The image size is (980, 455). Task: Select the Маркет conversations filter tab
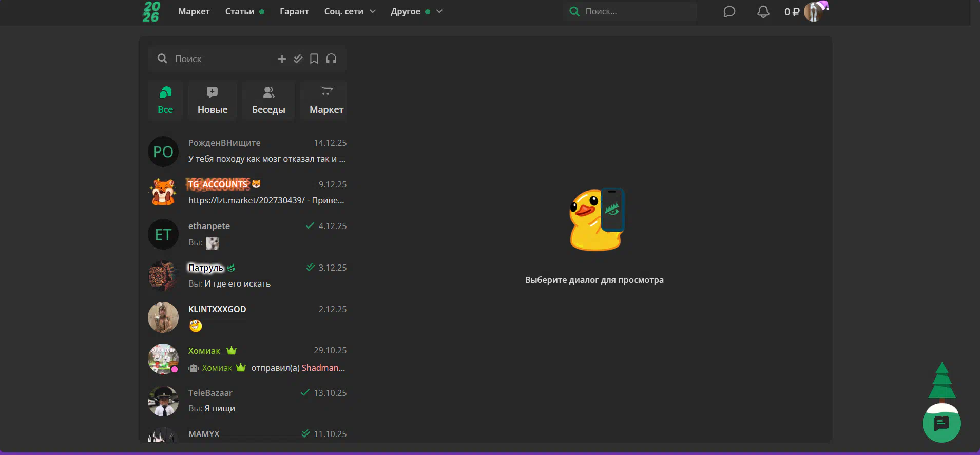pyautogui.click(x=326, y=101)
